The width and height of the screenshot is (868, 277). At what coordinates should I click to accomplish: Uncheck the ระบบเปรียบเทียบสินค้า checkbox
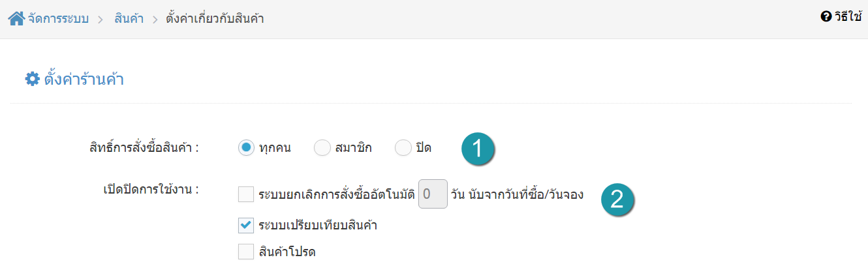(246, 226)
